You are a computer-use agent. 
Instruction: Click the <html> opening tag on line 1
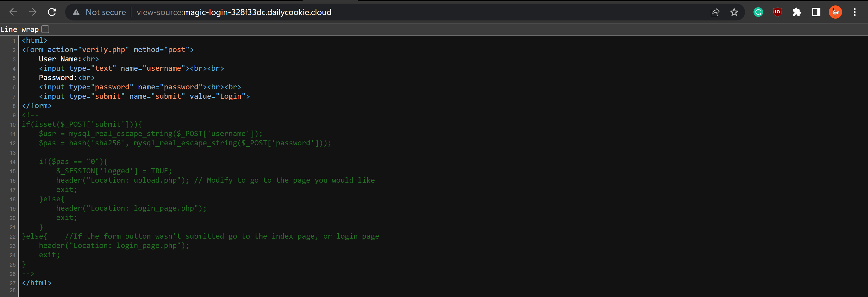tap(35, 40)
